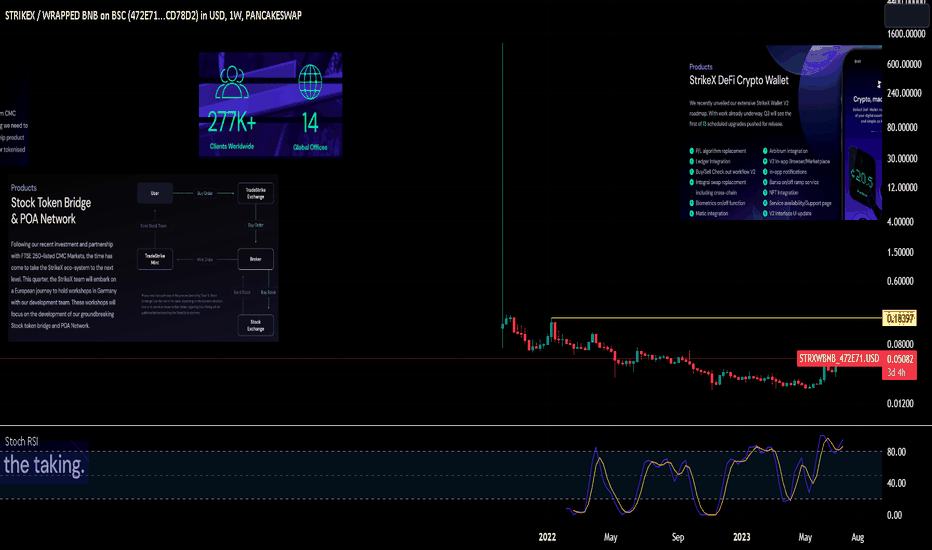Click the 0.08000 price axis label

pos(900,344)
